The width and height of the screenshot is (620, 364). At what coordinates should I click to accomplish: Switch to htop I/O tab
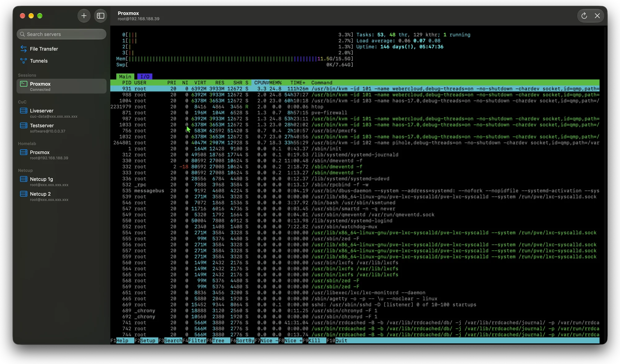coord(145,77)
